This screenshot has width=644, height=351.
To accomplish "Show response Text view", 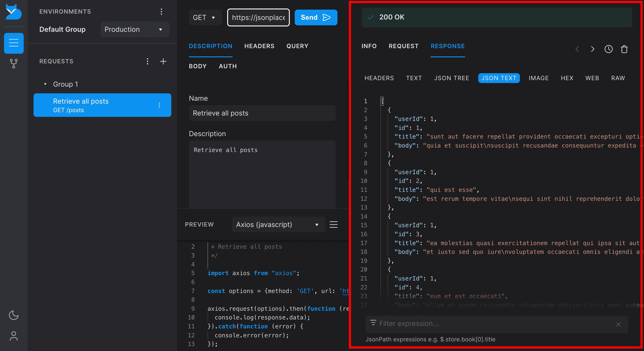I will (x=414, y=78).
